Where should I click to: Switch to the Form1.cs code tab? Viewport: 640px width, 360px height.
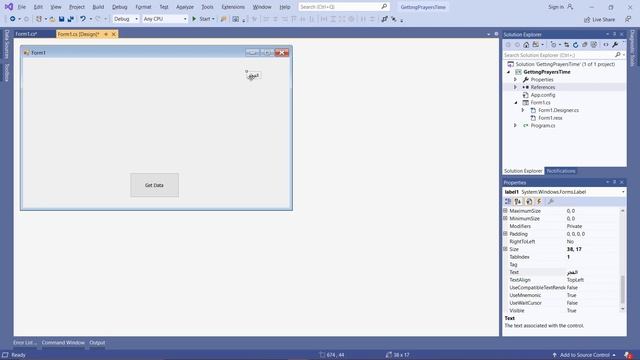pos(26,34)
